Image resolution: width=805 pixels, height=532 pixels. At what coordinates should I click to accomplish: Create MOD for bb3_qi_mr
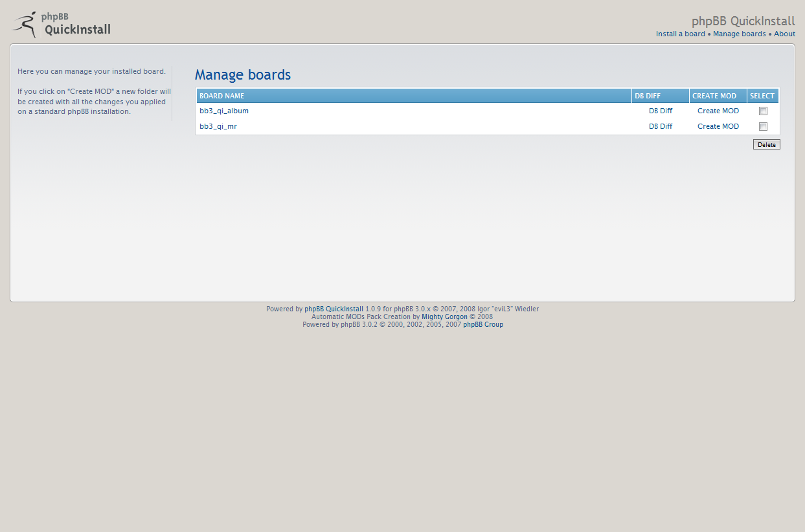point(718,126)
